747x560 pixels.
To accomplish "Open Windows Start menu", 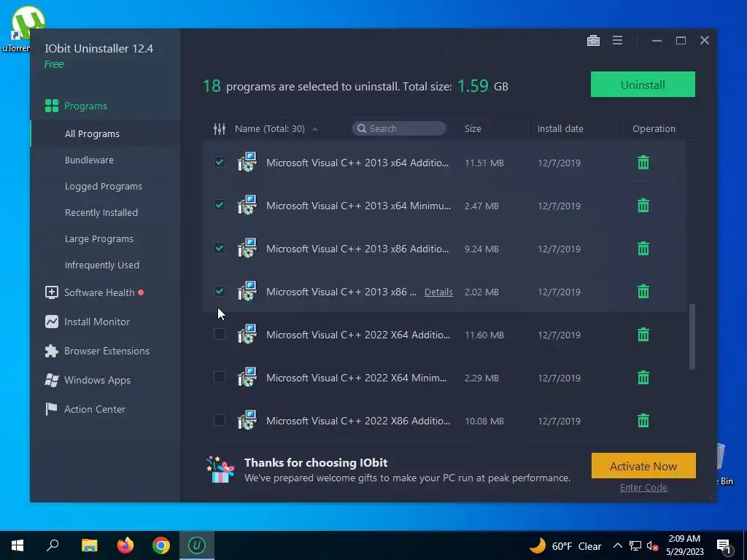I will pyautogui.click(x=18, y=545).
